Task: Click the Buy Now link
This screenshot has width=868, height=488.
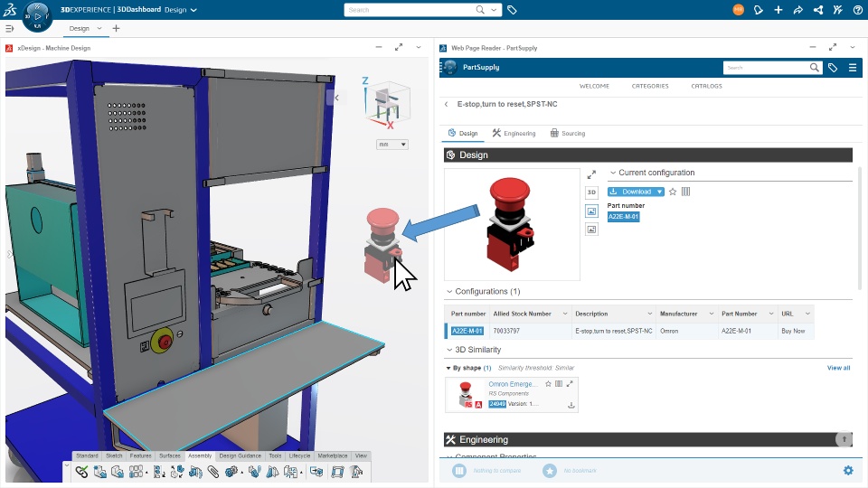Action: coord(793,331)
